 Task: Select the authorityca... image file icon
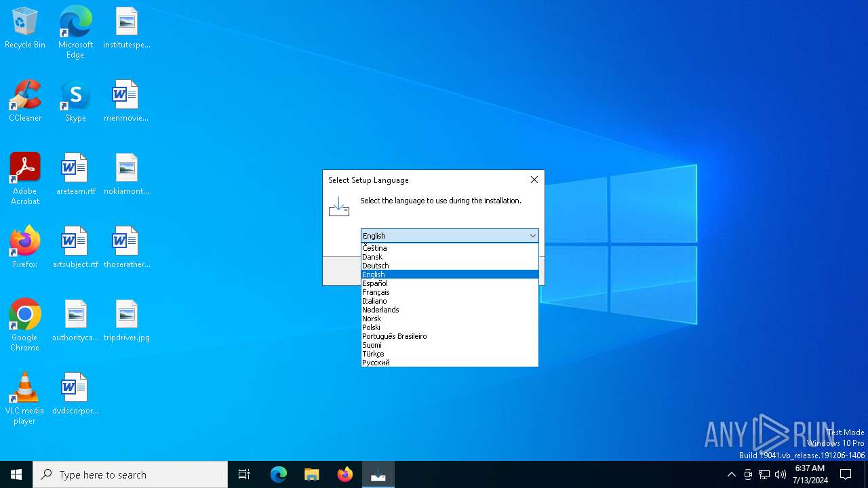(x=75, y=321)
